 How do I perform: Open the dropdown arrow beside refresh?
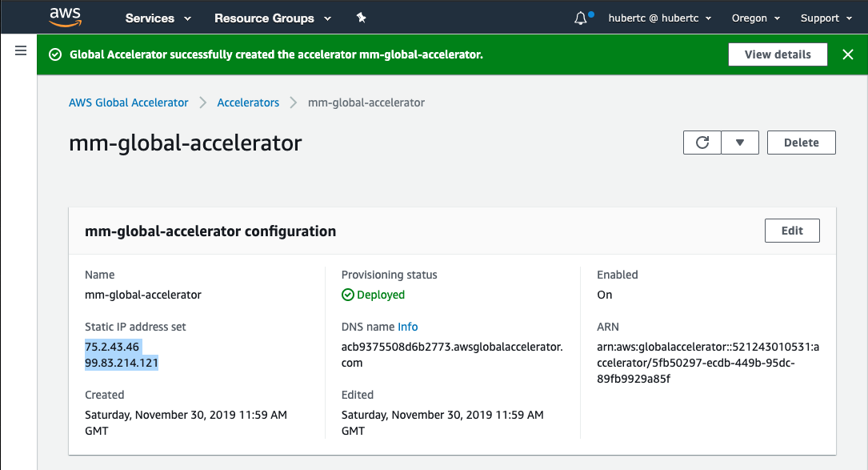click(x=740, y=143)
